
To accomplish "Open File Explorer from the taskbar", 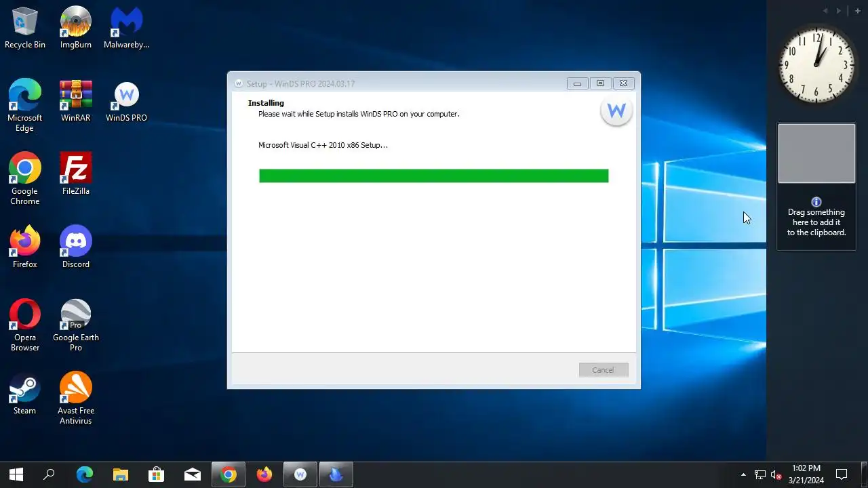I will pos(120,474).
